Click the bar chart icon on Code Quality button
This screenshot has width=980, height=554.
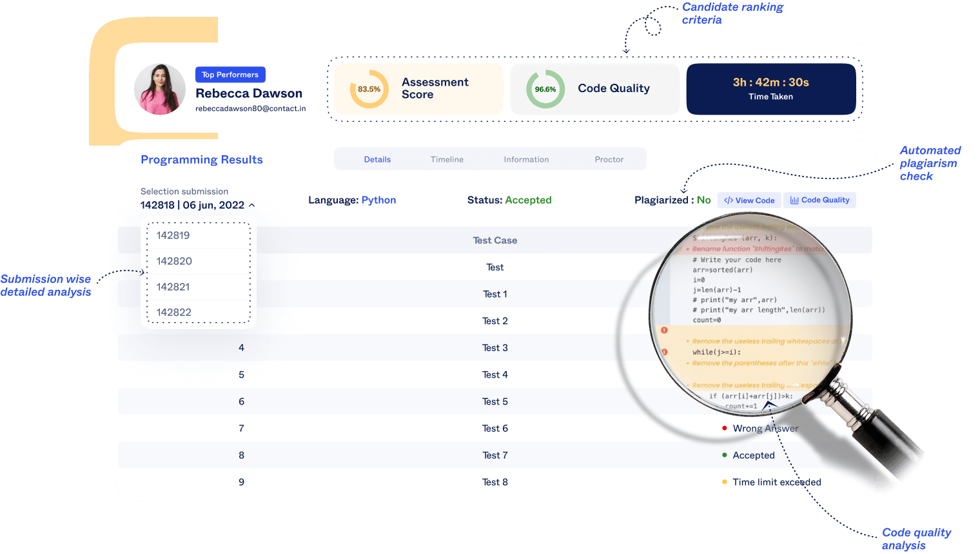(796, 200)
